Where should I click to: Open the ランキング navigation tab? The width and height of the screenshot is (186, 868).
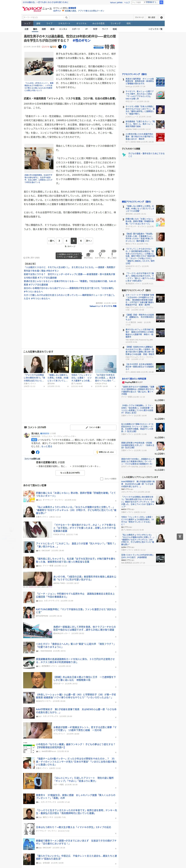pos(115,24)
